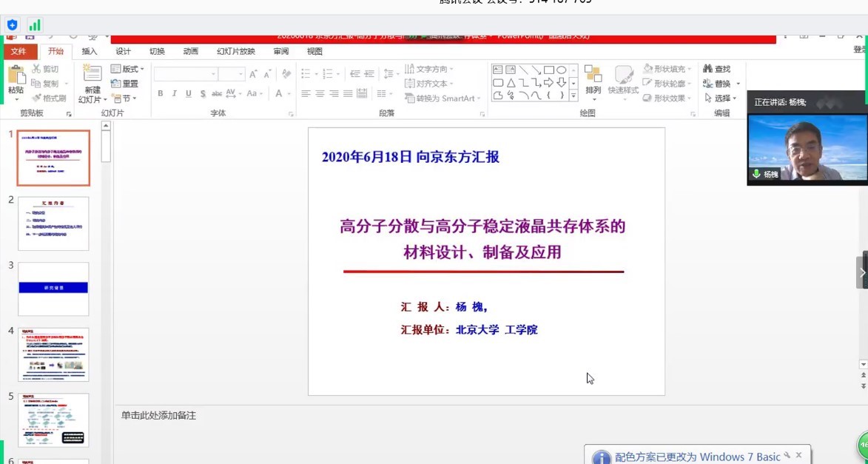Toggle italic text formatting
The image size is (868, 464).
pyautogui.click(x=175, y=94)
